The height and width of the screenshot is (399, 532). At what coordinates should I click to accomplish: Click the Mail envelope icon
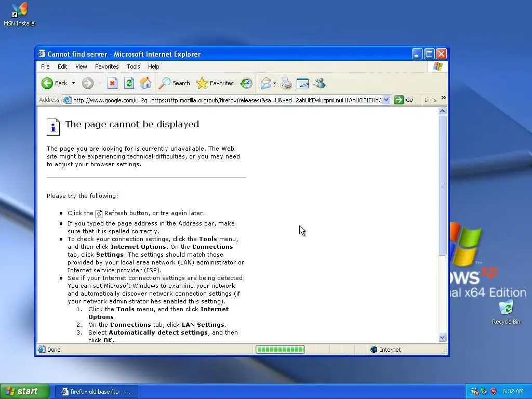(x=265, y=83)
